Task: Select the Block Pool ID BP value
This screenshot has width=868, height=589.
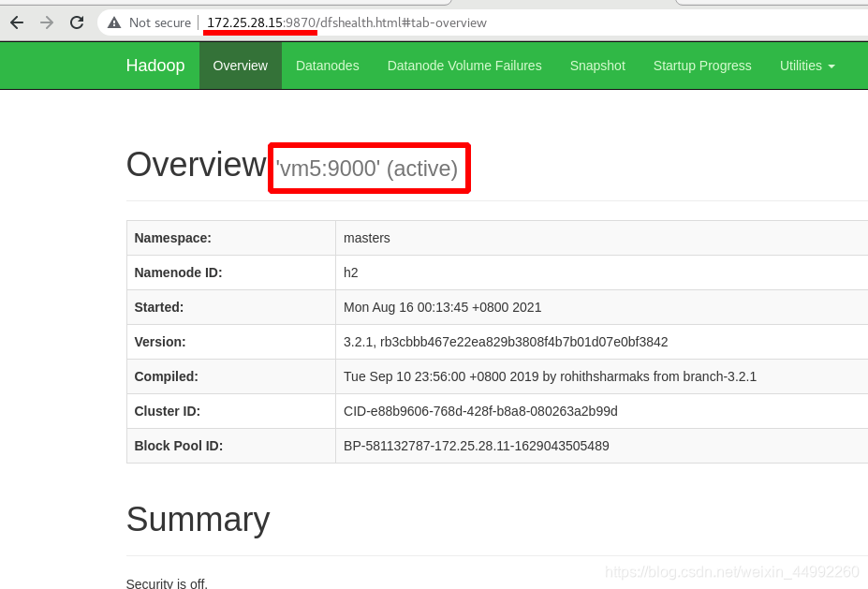Action: point(476,446)
